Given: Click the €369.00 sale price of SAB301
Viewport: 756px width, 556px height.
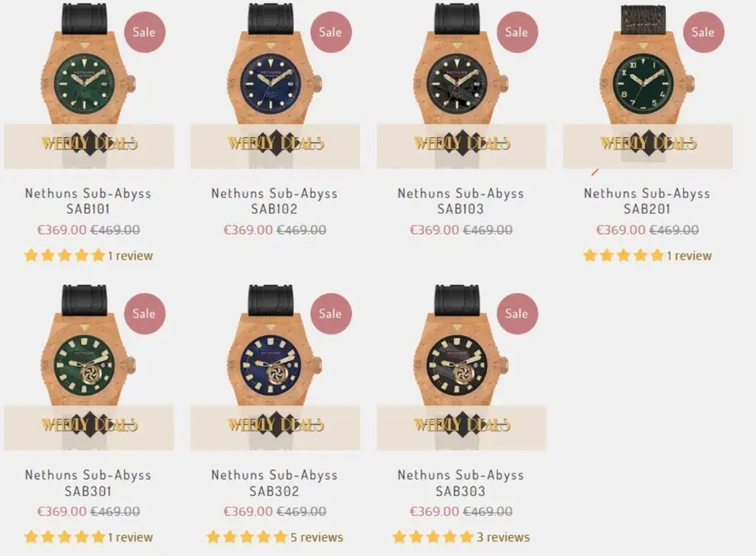Looking at the screenshot, I should point(62,511).
